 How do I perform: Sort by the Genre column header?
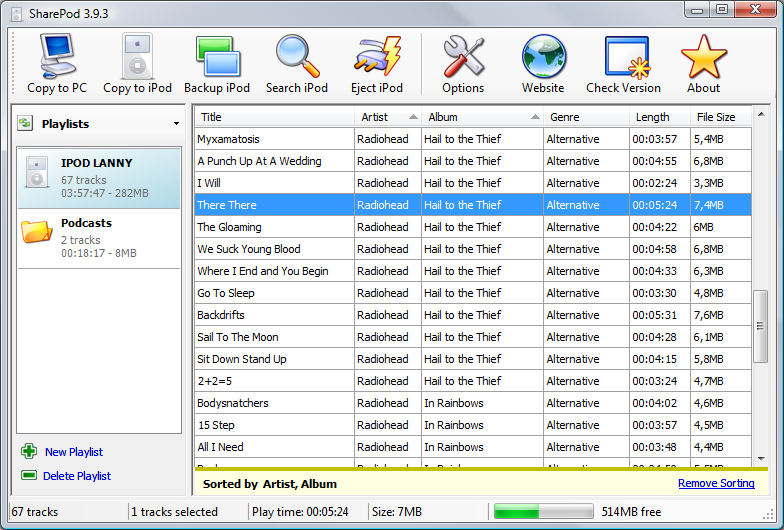point(586,117)
